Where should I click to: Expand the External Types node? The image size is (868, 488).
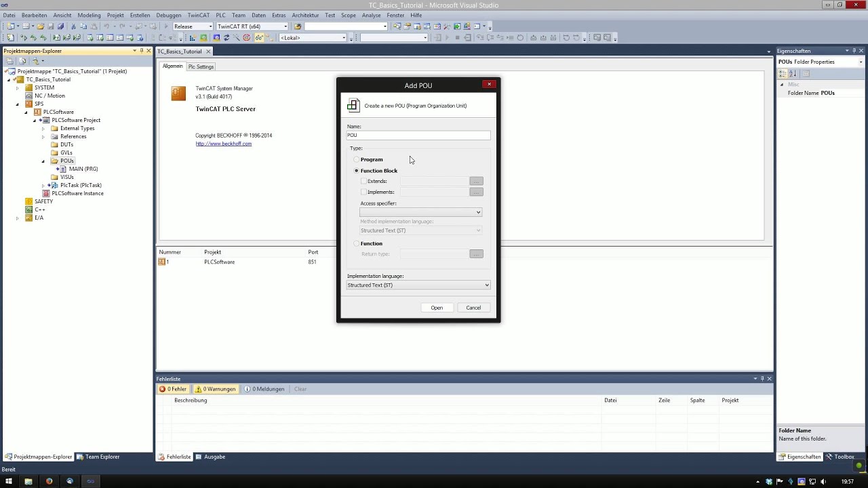[x=43, y=128]
